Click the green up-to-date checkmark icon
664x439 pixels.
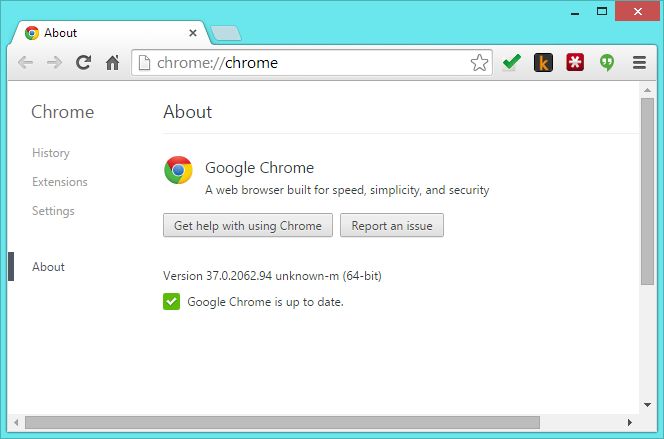[x=172, y=301]
